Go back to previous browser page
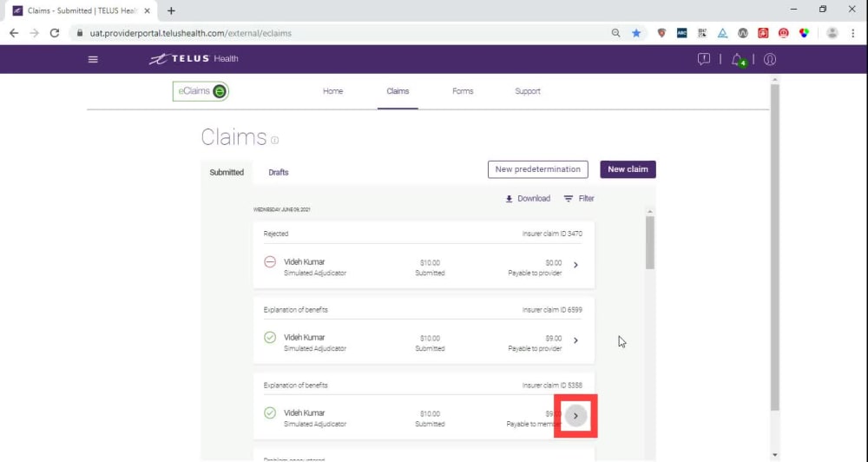This screenshot has height=462, width=868. click(x=14, y=33)
